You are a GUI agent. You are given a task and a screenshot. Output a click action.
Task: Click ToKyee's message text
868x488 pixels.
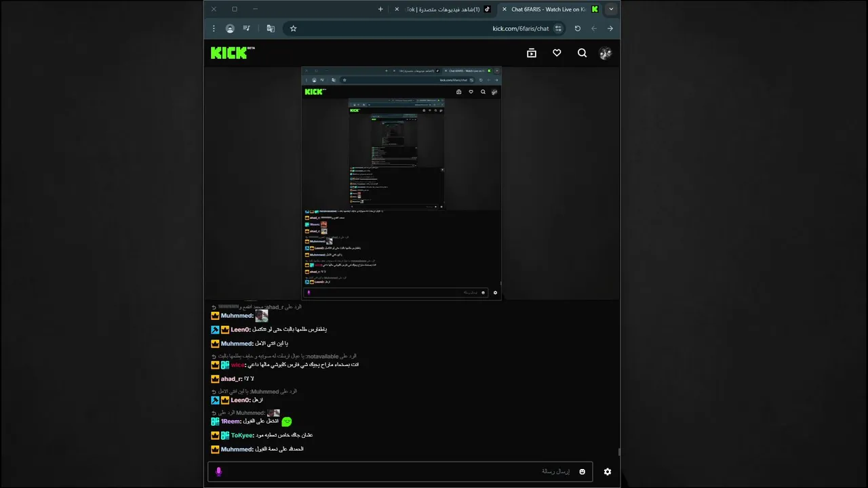click(x=284, y=435)
